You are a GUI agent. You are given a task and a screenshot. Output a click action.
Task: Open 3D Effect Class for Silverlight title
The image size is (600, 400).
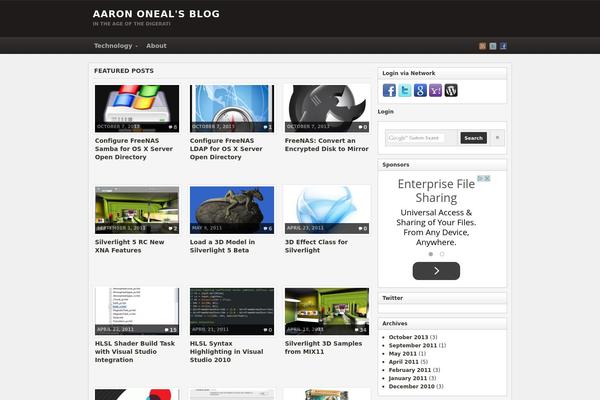[316, 246]
